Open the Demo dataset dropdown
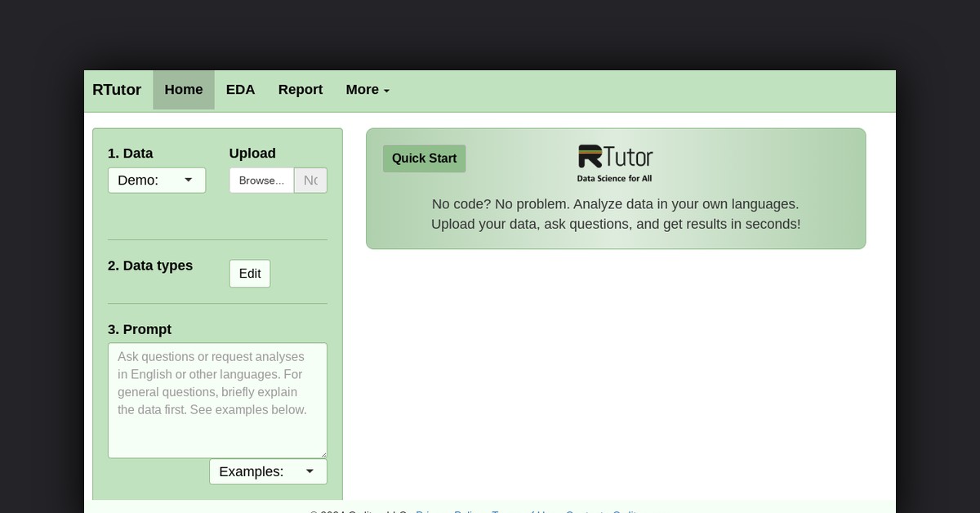The image size is (980, 513). pyautogui.click(x=157, y=180)
